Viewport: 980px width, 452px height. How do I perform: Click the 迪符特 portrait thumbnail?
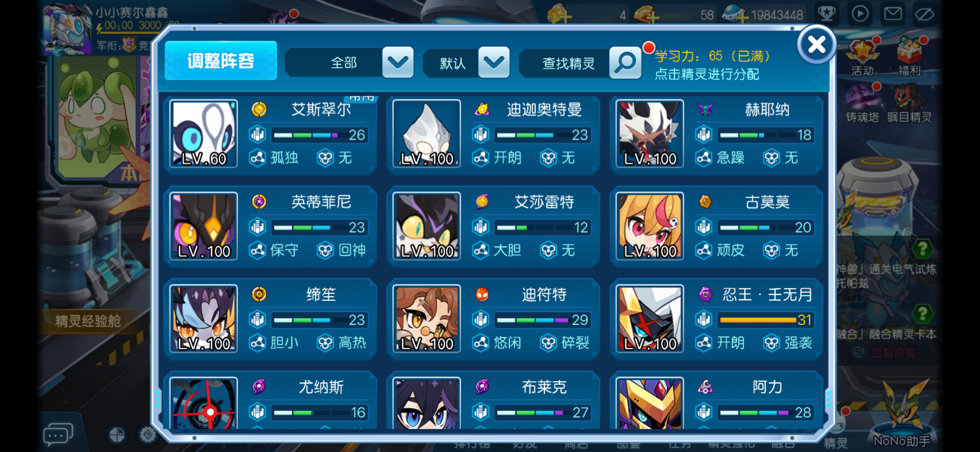427,319
